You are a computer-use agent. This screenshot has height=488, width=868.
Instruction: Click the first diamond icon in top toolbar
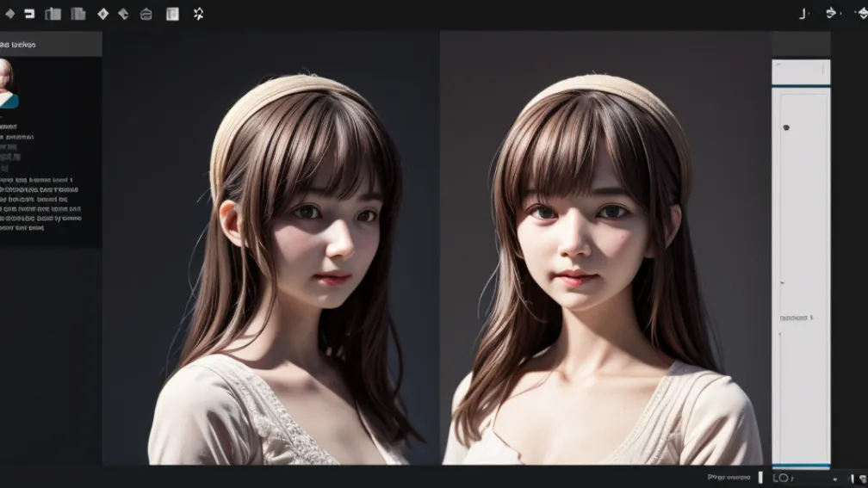tap(10, 14)
